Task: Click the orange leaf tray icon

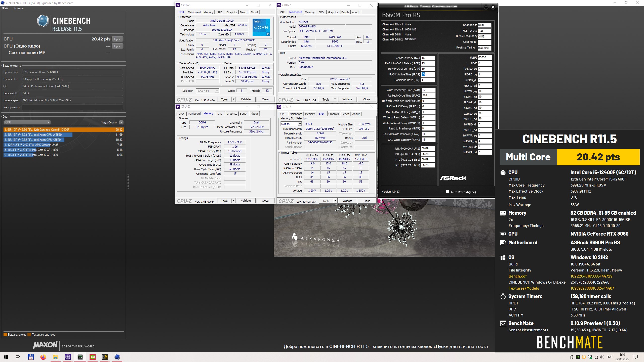Action: click(584, 357)
